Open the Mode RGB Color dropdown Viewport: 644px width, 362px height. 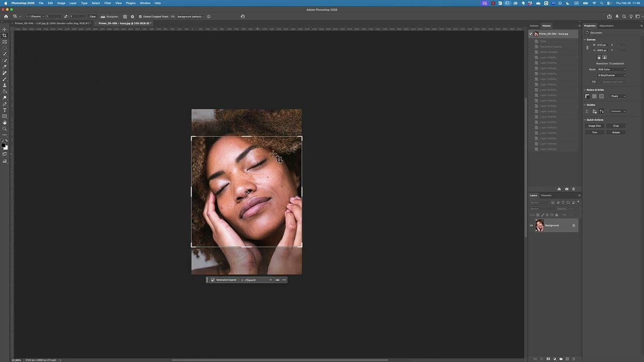click(611, 69)
